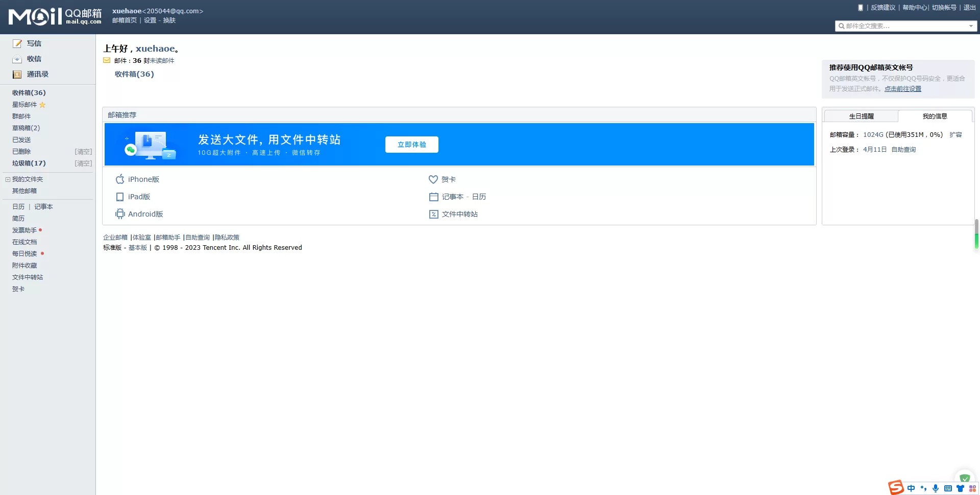The height and width of the screenshot is (495, 980).
Task: Click the QQ Mail logo
Action: pos(55,16)
